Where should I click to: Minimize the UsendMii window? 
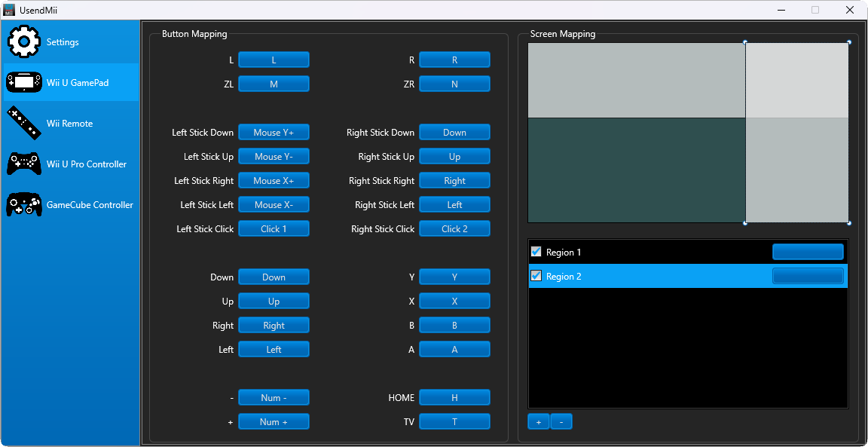point(781,9)
